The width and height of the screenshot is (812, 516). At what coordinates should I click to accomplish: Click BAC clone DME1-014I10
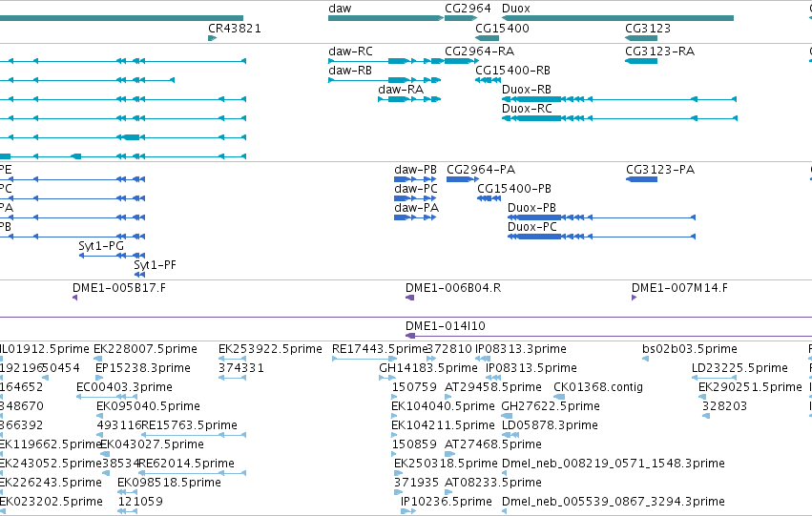(x=609, y=336)
